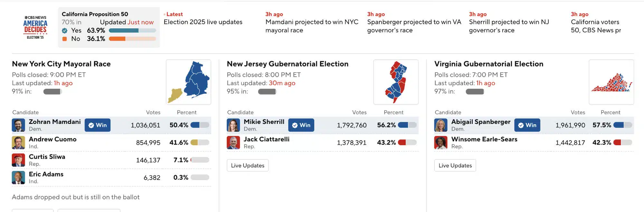
Task: Open Election 2025 live updates headline
Action: (x=203, y=22)
